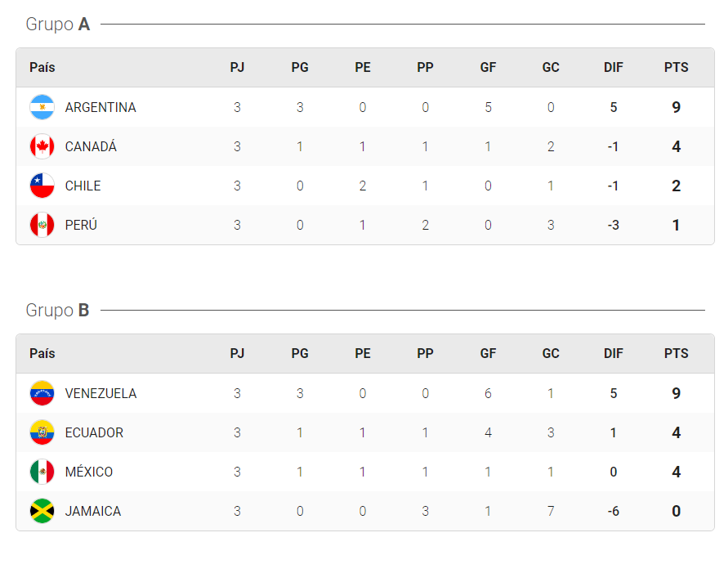Select the MÉXICO team name
Screen dimensions: 728x582
click(x=89, y=472)
